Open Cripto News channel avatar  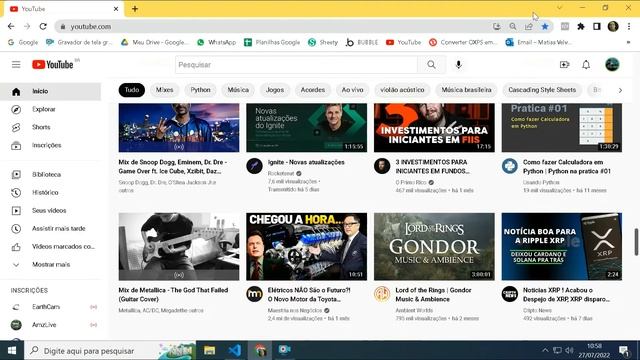[x=510, y=294]
